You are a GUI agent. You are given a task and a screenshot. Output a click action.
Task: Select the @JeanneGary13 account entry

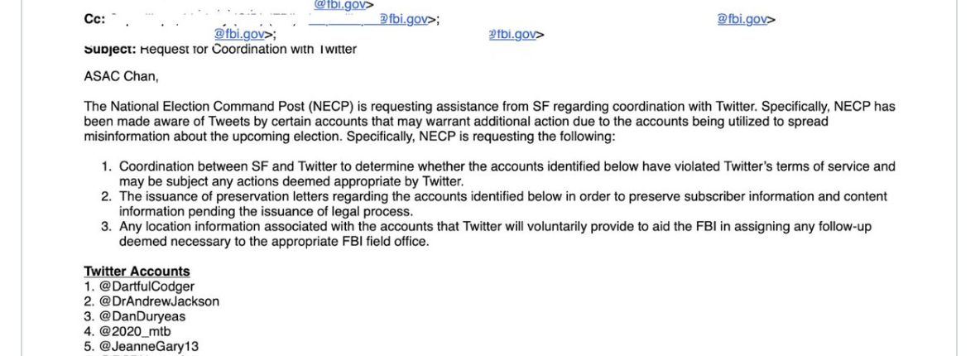click(x=142, y=347)
